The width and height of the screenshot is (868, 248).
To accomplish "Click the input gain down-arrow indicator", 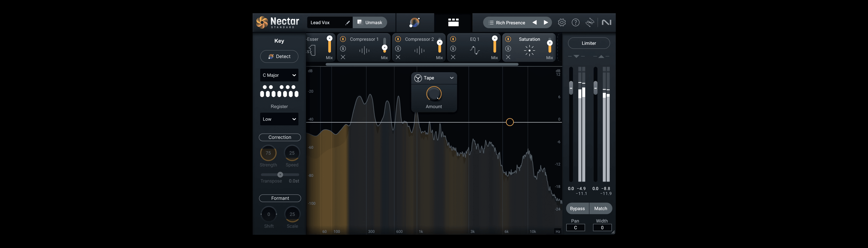I will (x=576, y=56).
